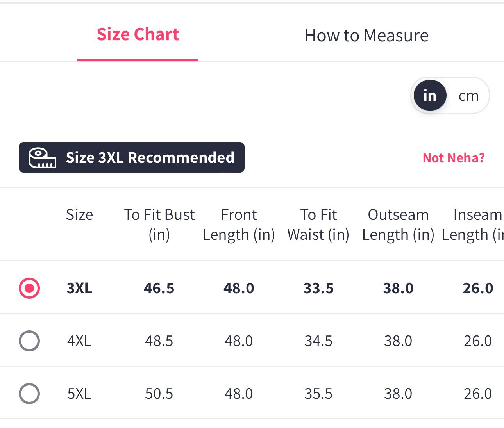Select the 3XL size radio button
Screen dimensions: 504x428
click(29, 288)
